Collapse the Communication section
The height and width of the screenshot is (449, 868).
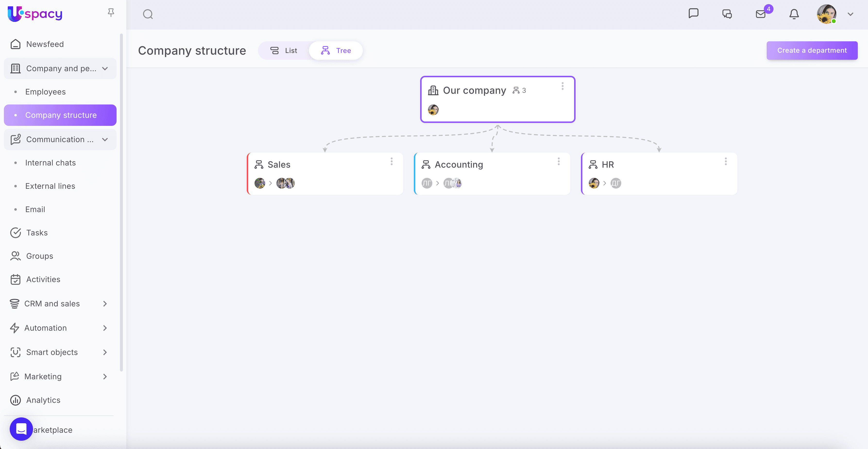[105, 139]
